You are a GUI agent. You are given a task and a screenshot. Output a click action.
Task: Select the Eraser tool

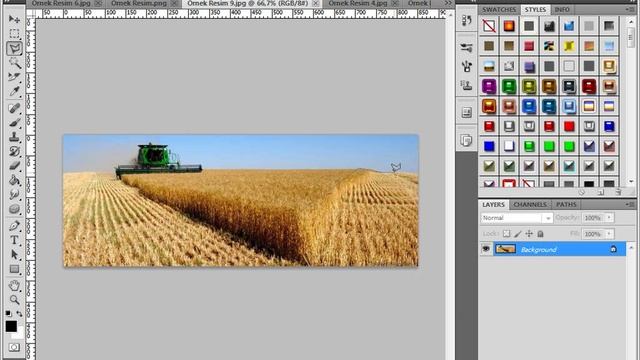tap(14, 166)
